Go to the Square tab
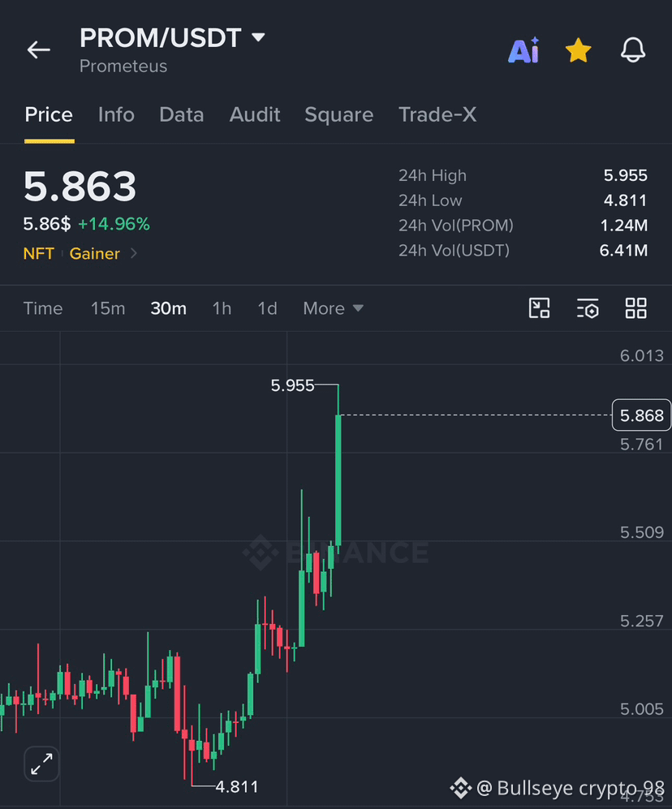Image resolution: width=672 pixels, height=809 pixels. point(339,114)
